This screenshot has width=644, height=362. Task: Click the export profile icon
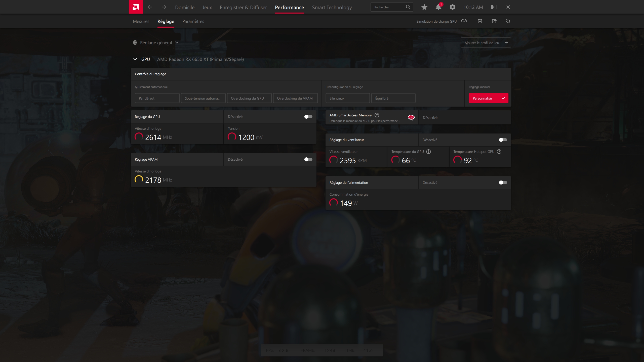(494, 21)
